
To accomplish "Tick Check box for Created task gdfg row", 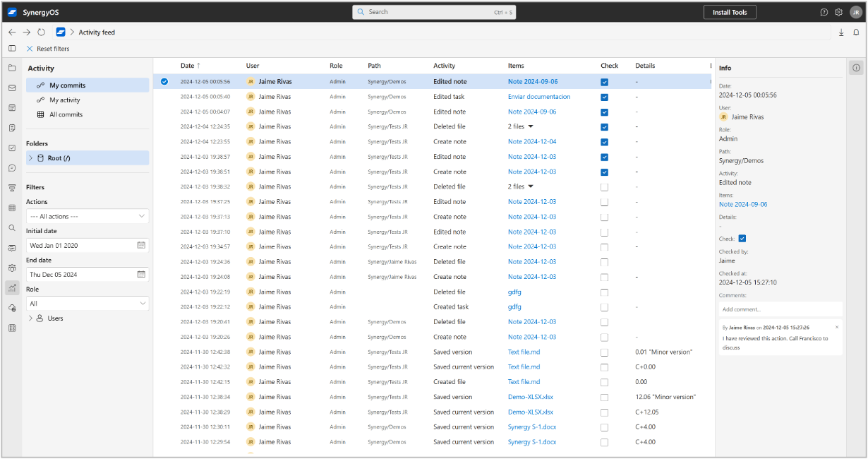I will pyautogui.click(x=604, y=307).
